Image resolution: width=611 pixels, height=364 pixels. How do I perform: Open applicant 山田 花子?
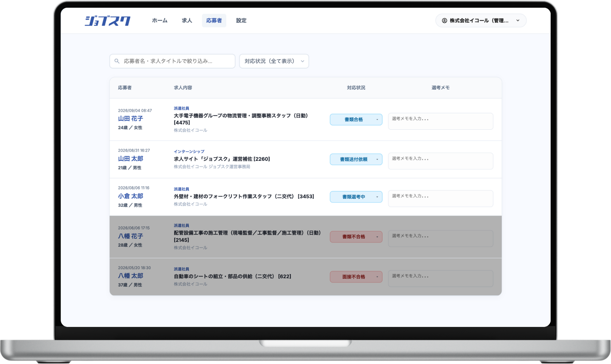pos(130,119)
